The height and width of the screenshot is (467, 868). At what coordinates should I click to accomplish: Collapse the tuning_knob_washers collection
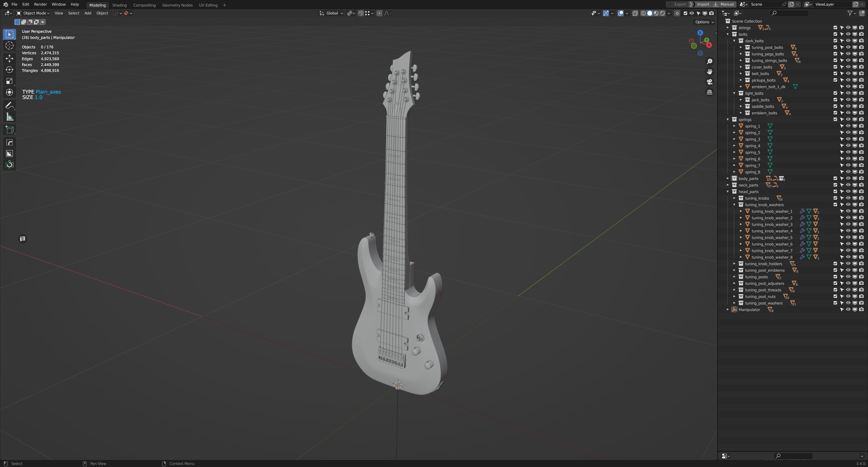pos(734,205)
